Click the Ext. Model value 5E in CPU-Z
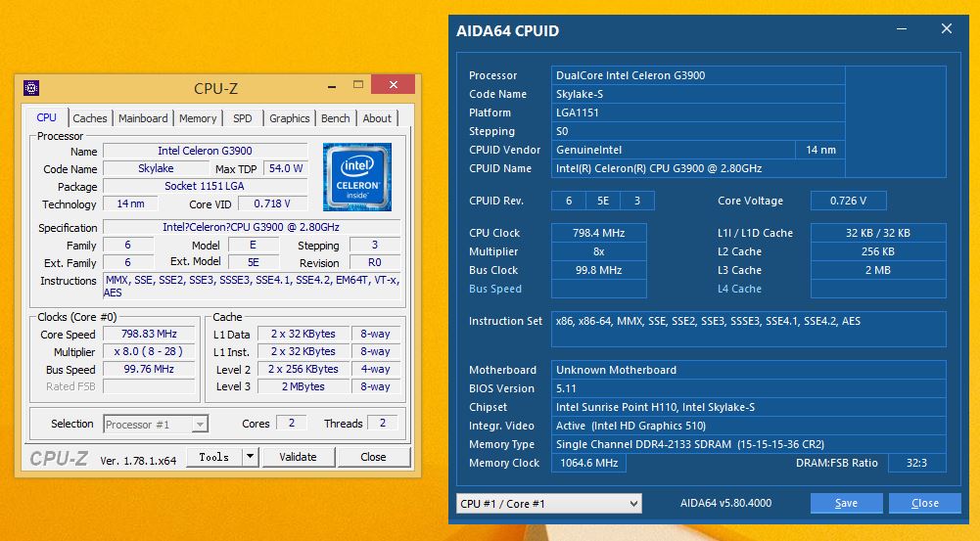The height and width of the screenshot is (541, 980). (254, 262)
